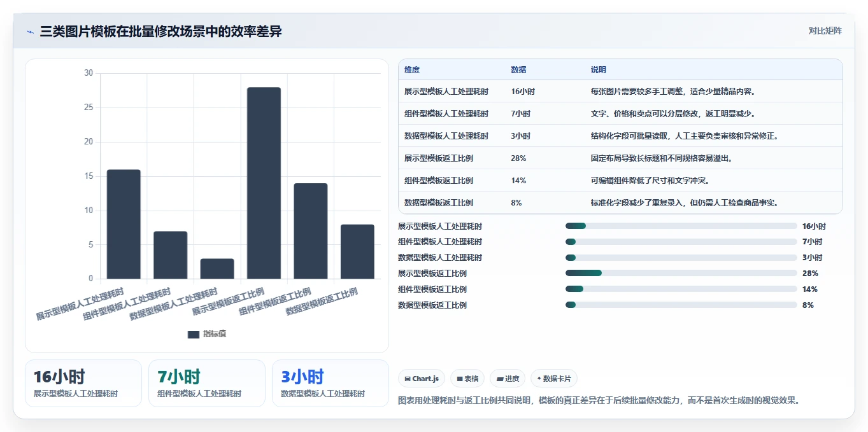The height and width of the screenshot is (432, 868).
Task: Click the 数据卡片 tag chip
Action: point(554,379)
